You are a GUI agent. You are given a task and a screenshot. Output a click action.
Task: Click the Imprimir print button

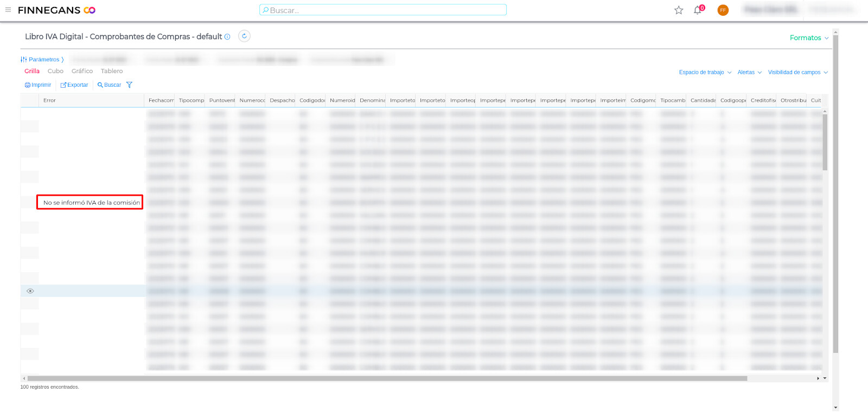(x=38, y=85)
